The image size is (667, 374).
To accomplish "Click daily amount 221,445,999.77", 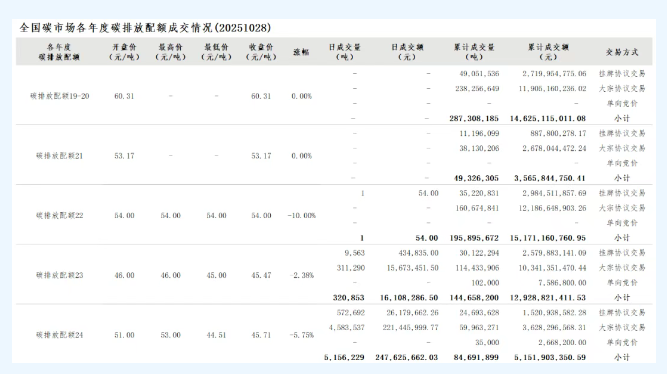I will [410, 327].
